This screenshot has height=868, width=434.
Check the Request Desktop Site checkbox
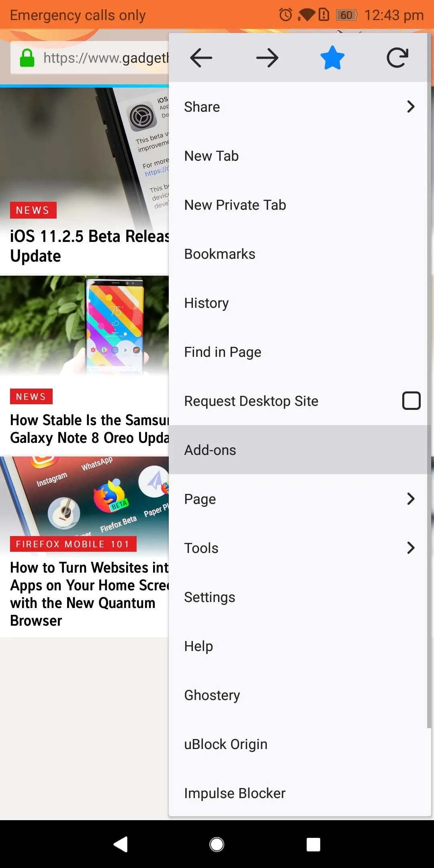click(411, 401)
